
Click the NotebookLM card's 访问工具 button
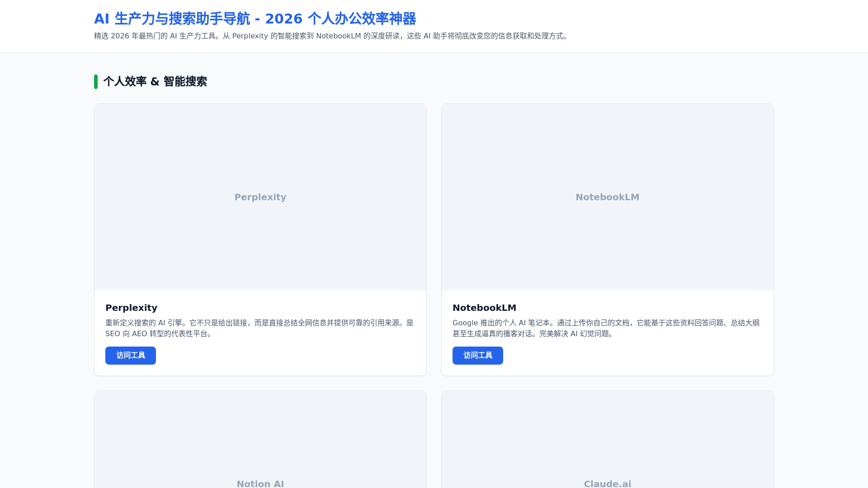pyautogui.click(x=478, y=356)
